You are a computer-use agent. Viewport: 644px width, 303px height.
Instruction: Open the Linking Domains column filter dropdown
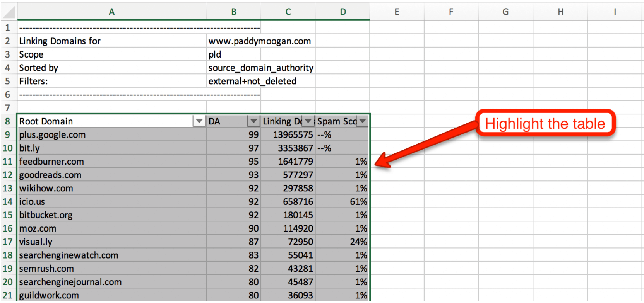tap(308, 121)
